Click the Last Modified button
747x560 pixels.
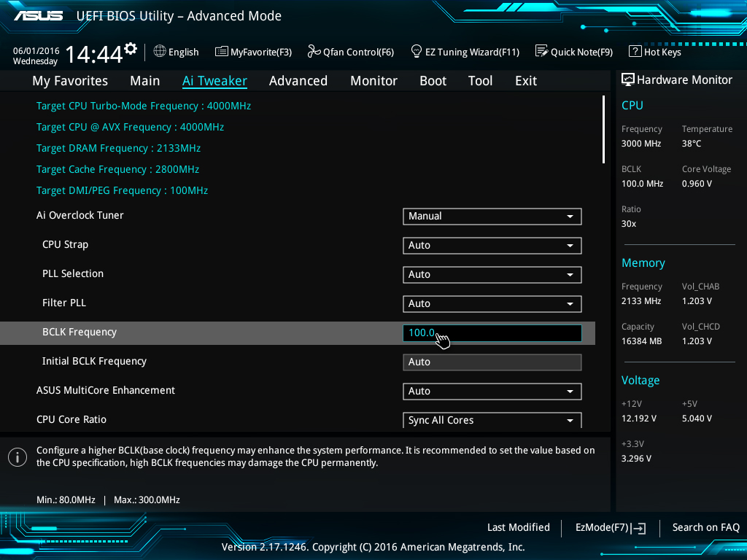pyautogui.click(x=519, y=527)
